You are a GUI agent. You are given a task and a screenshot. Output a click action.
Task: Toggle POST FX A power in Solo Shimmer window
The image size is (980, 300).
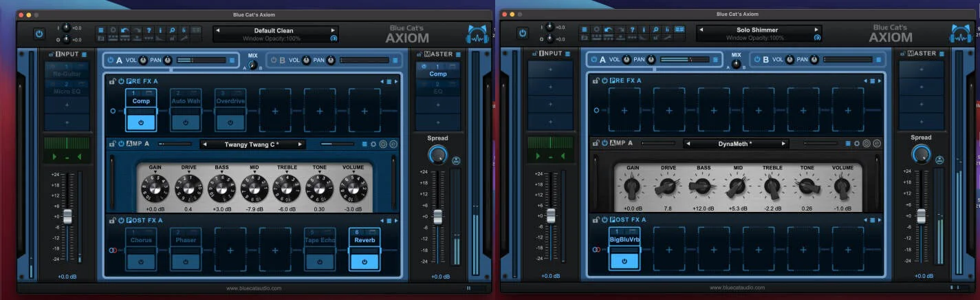[604, 220]
